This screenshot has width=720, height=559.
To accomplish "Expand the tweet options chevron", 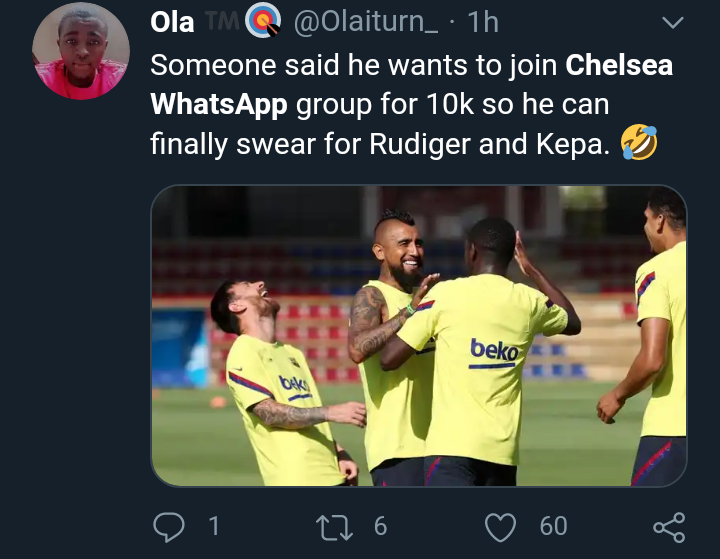I will (x=674, y=21).
